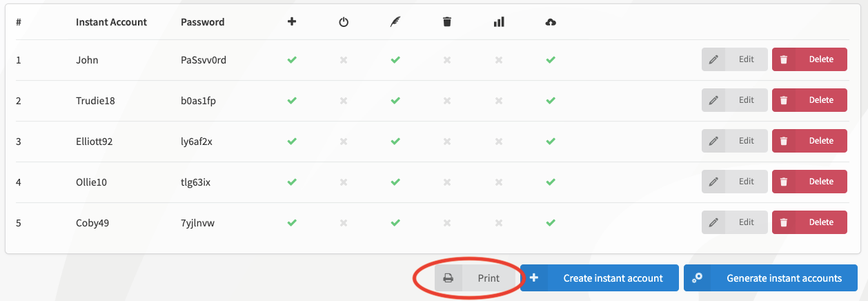This screenshot has width=868, height=301.
Task: Toggle Ollie10's green check under the cloud column
Action: pyautogui.click(x=551, y=182)
